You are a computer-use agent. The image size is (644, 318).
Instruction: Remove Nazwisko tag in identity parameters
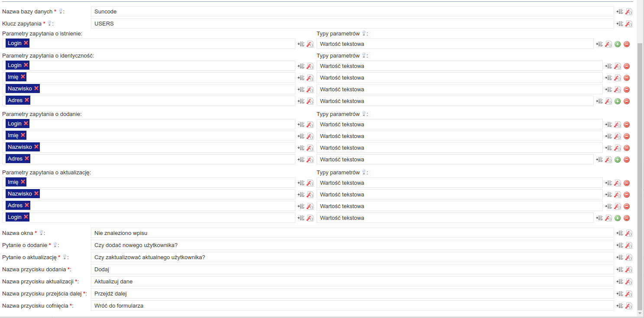tap(36, 88)
